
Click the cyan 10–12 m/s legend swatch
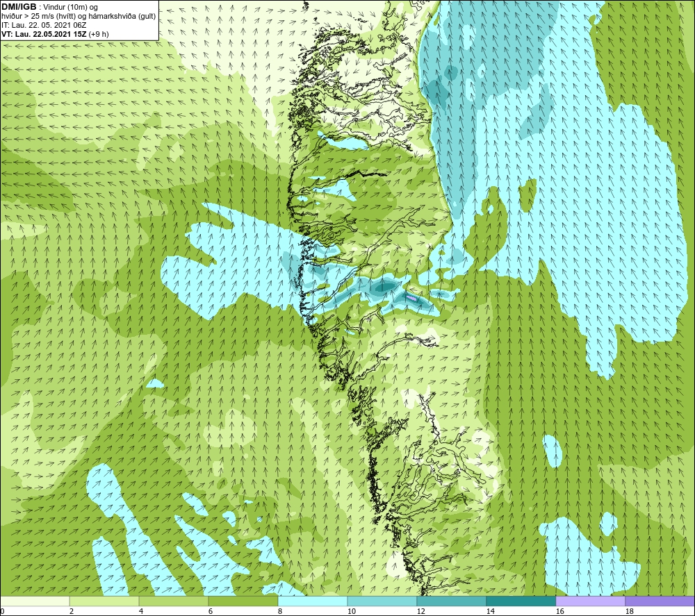[x=382, y=601]
